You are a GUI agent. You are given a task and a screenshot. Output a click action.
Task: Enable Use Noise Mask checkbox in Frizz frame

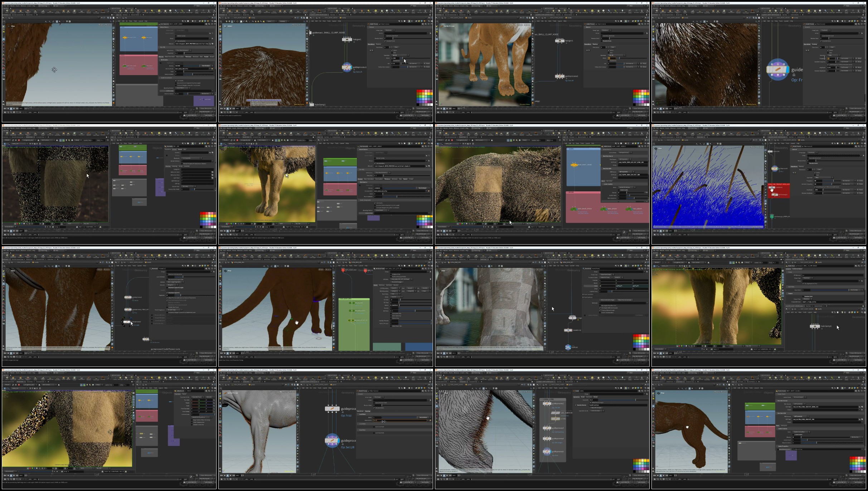click(x=374, y=433)
